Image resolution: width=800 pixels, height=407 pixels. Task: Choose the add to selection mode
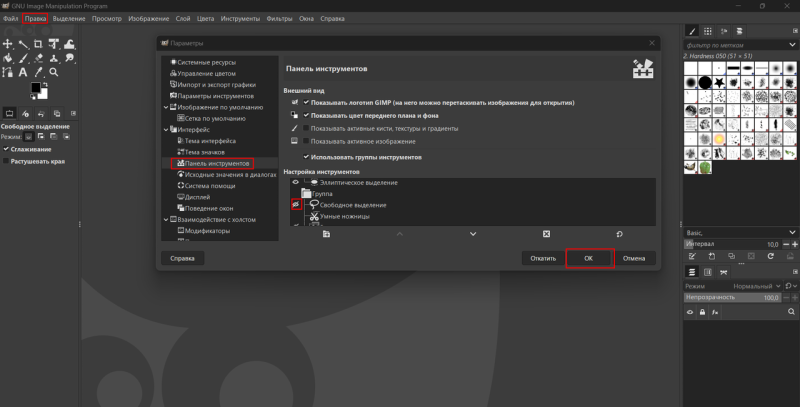coord(41,137)
